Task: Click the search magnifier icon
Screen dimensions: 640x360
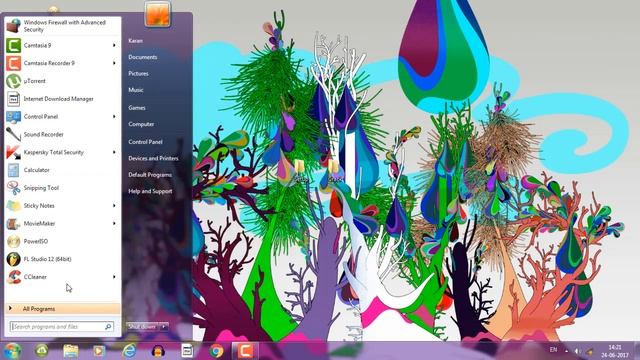Action: click(109, 327)
